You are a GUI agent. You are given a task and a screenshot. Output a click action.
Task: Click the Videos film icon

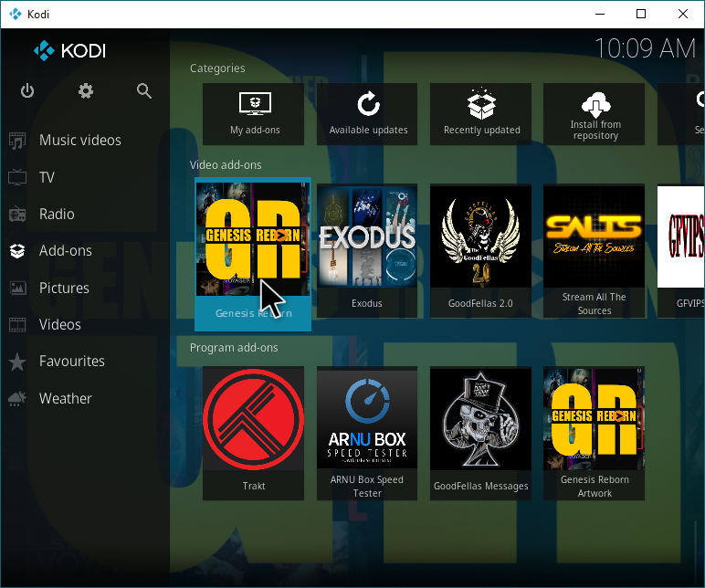pyautogui.click(x=17, y=324)
